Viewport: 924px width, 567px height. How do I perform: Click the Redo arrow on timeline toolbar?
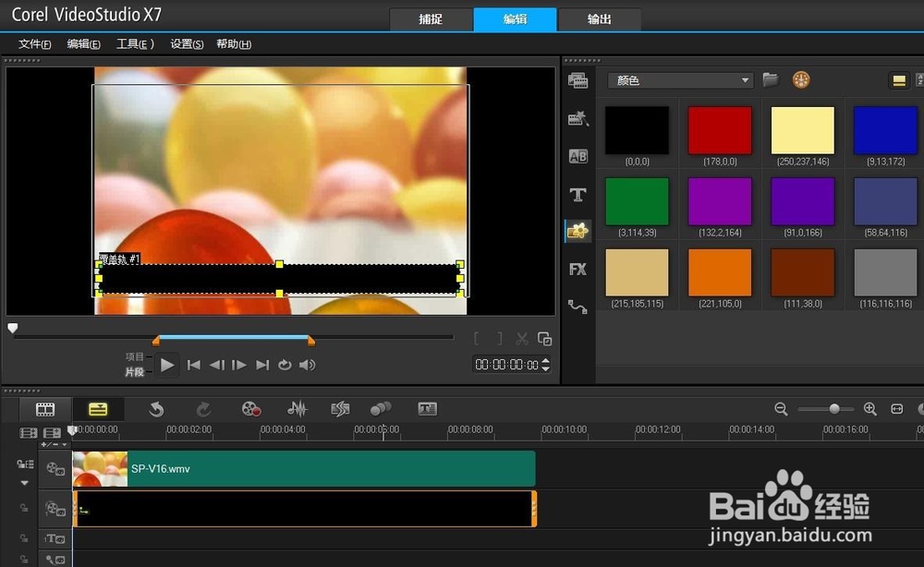203,409
